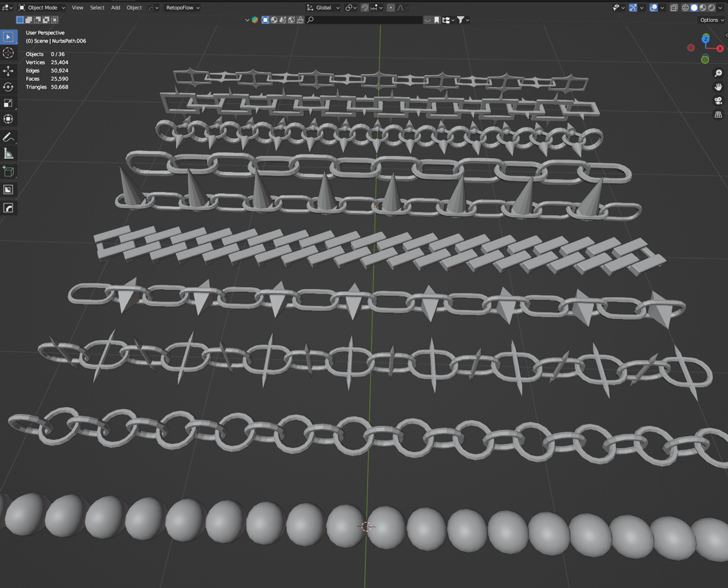The width and height of the screenshot is (728, 588).
Task: Click the Faces '25,590' value
Action: tap(60, 79)
